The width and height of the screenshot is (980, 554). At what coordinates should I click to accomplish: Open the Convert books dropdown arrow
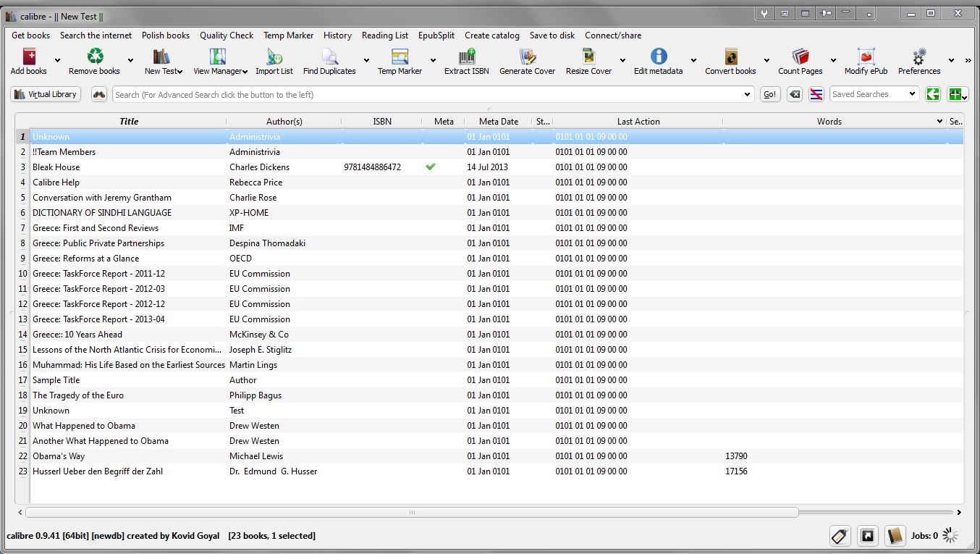(766, 61)
